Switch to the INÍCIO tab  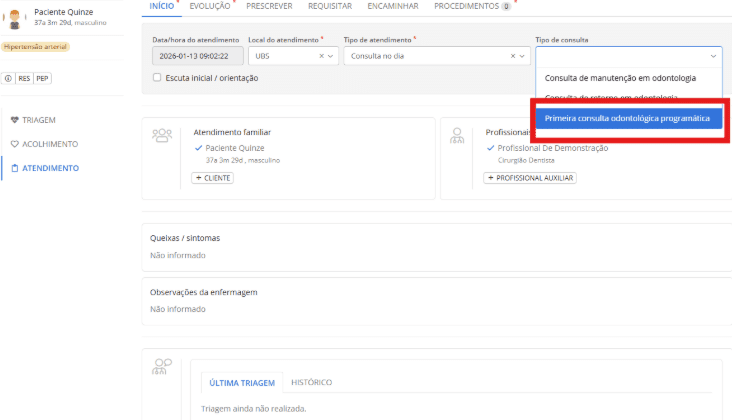click(x=162, y=7)
